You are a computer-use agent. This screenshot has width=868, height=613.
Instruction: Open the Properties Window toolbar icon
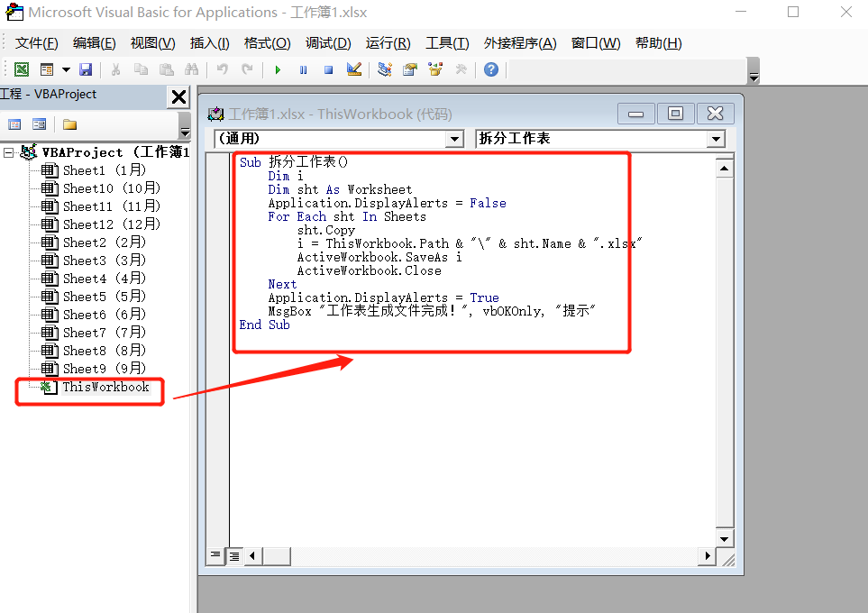coord(409,69)
